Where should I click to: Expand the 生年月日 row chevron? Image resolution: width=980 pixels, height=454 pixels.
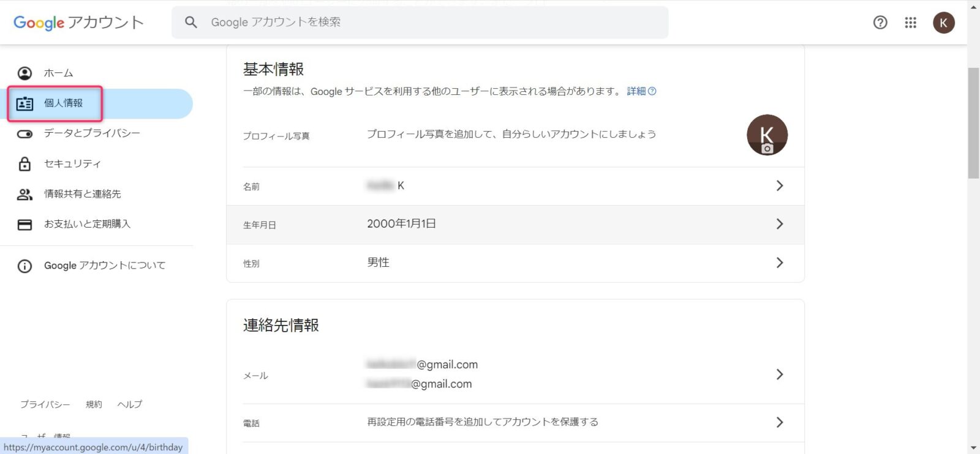point(779,224)
